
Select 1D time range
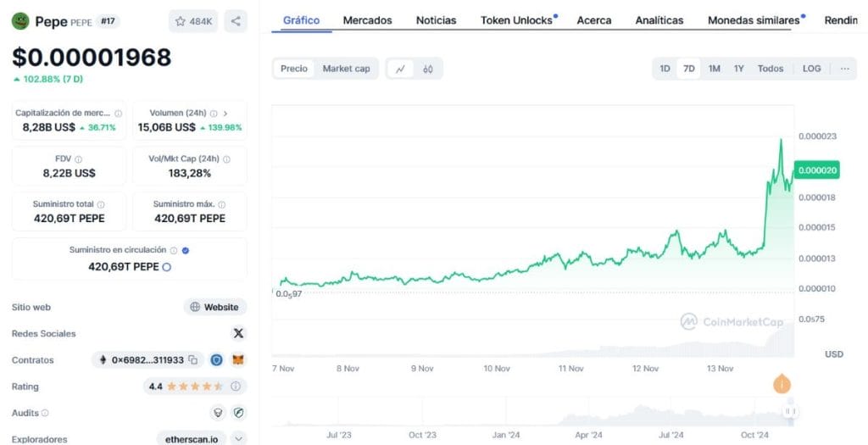pos(665,69)
